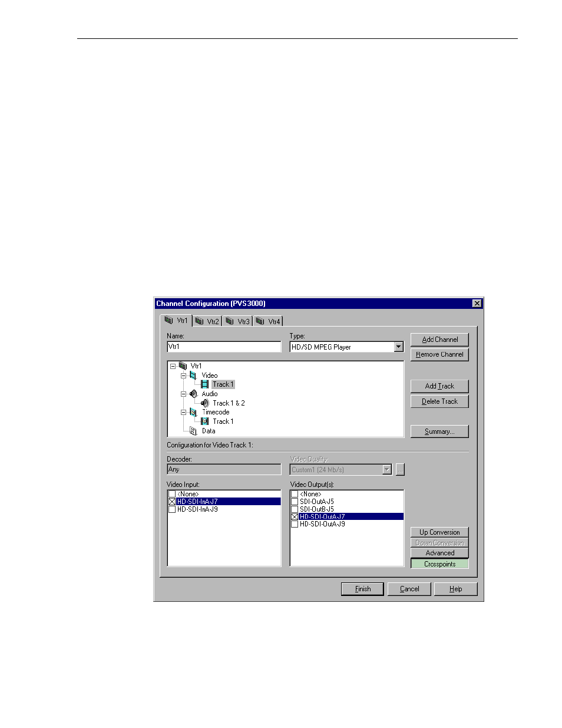
Task: Cancel the channel configuration dialog
Action: coord(409,589)
